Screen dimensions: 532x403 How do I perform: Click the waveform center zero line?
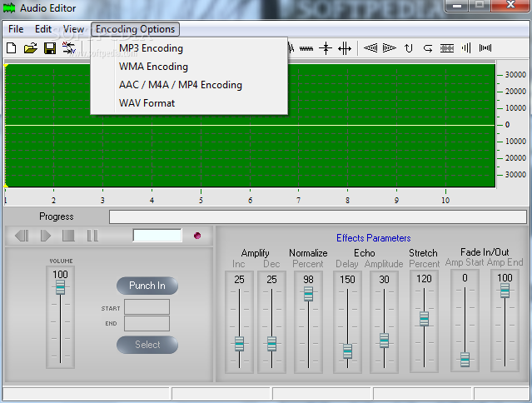[250, 125]
